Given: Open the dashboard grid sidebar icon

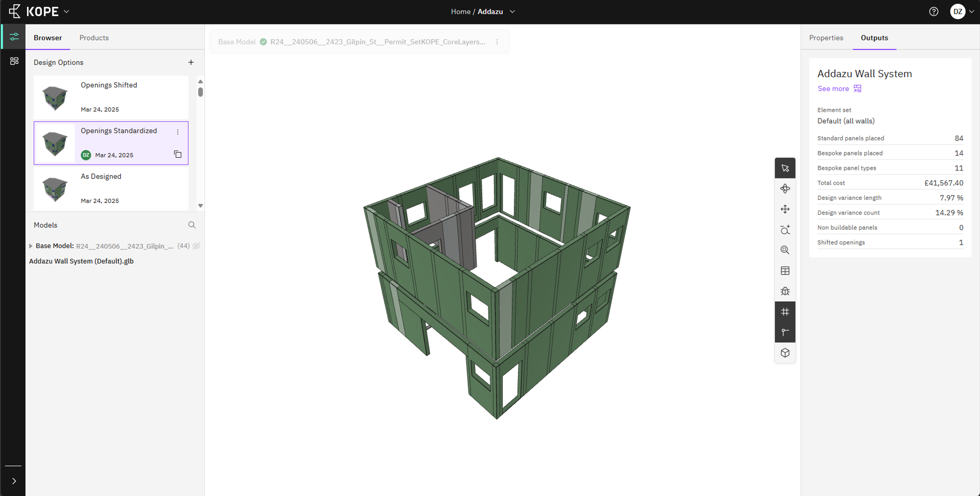Looking at the screenshot, I should (x=14, y=61).
